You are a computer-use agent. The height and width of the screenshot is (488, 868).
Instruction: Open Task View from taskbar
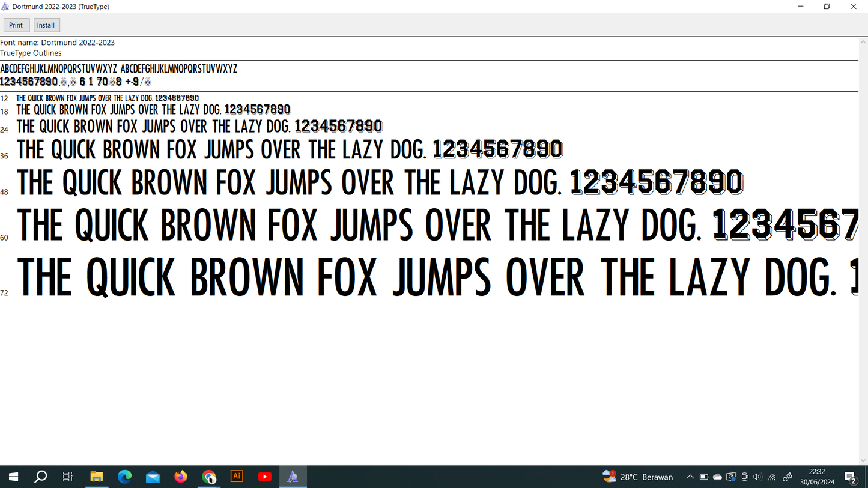[68, 477]
